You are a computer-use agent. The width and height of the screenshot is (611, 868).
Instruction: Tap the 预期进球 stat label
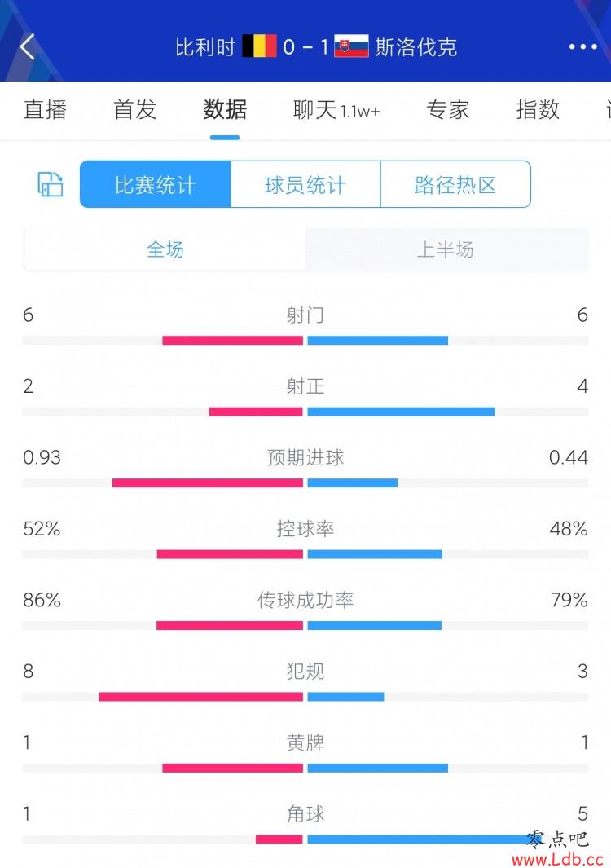click(x=305, y=458)
